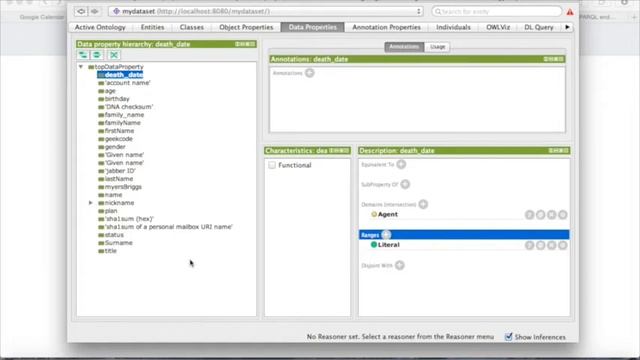Select the lastName data property

click(116, 179)
